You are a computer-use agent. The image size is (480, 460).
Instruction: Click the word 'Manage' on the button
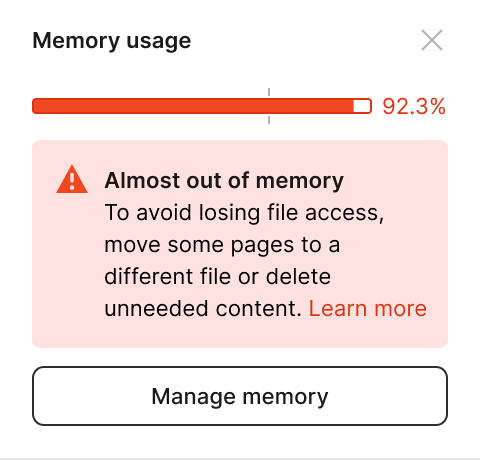tap(194, 397)
